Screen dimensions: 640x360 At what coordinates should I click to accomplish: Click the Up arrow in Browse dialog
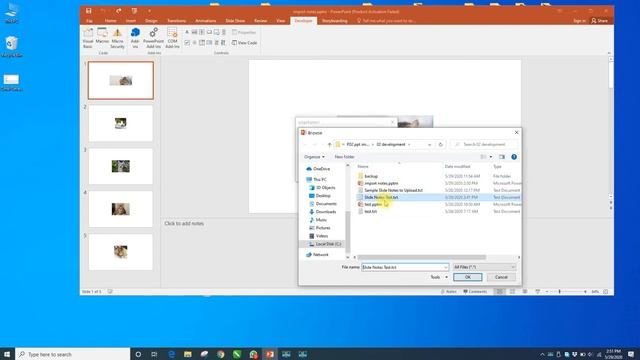pos(329,144)
